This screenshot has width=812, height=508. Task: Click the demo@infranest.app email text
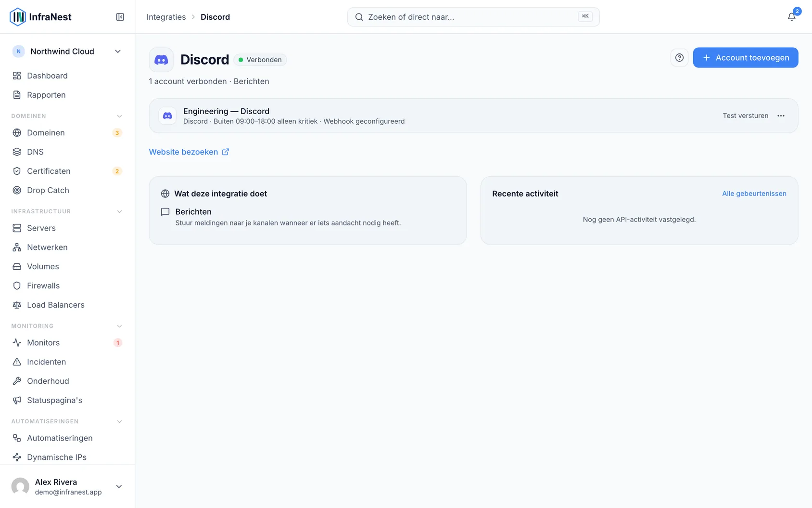[x=68, y=492]
